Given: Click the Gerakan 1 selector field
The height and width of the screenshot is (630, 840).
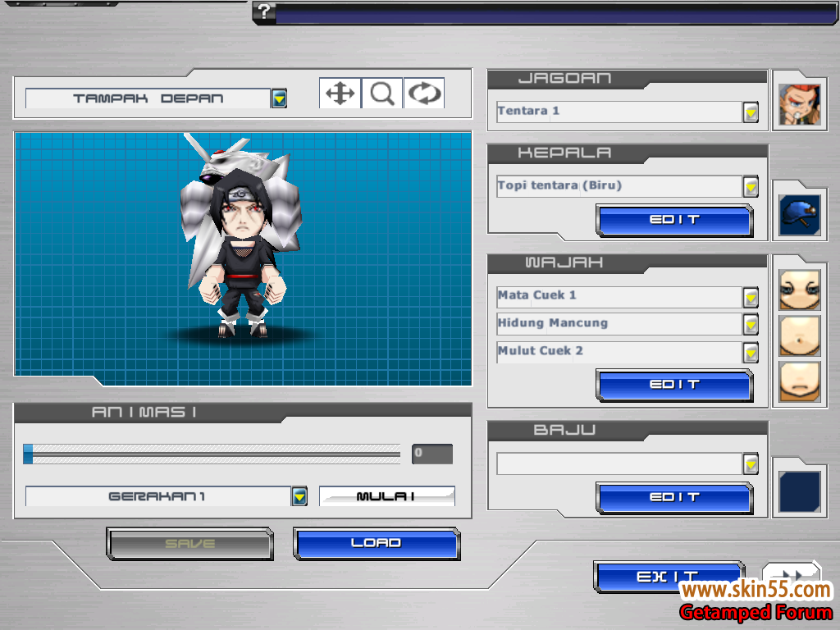Looking at the screenshot, I should click(x=158, y=496).
